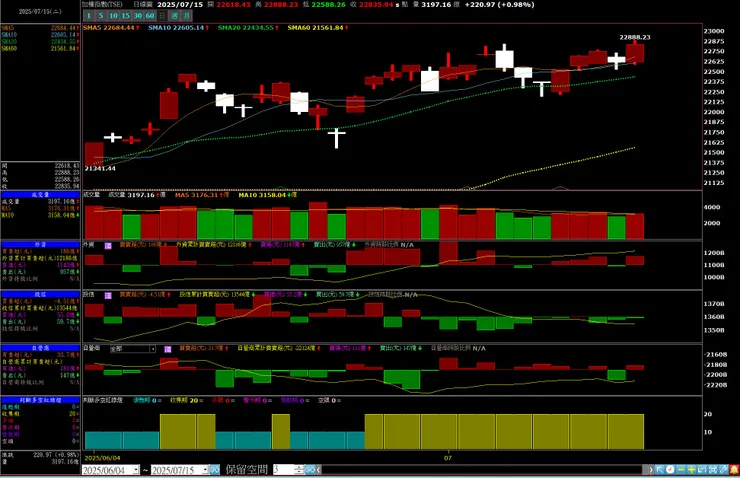Select the cursor arrow tool icon
The image size is (740, 478).
[x=660, y=470]
